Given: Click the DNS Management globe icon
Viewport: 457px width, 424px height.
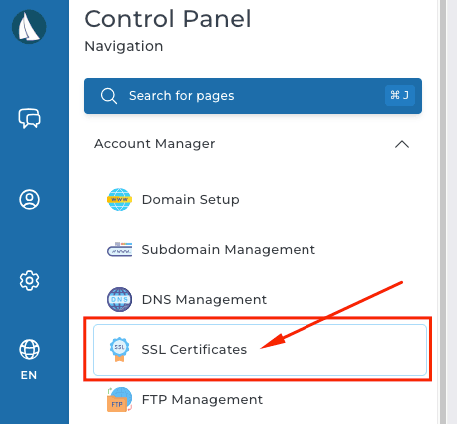Looking at the screenshot, I should click(119, 299).
